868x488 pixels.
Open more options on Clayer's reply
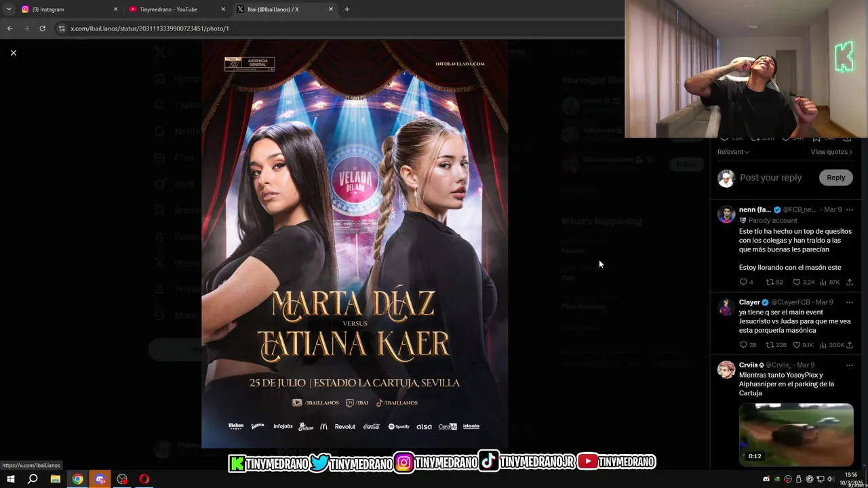(x=849, y=302)
